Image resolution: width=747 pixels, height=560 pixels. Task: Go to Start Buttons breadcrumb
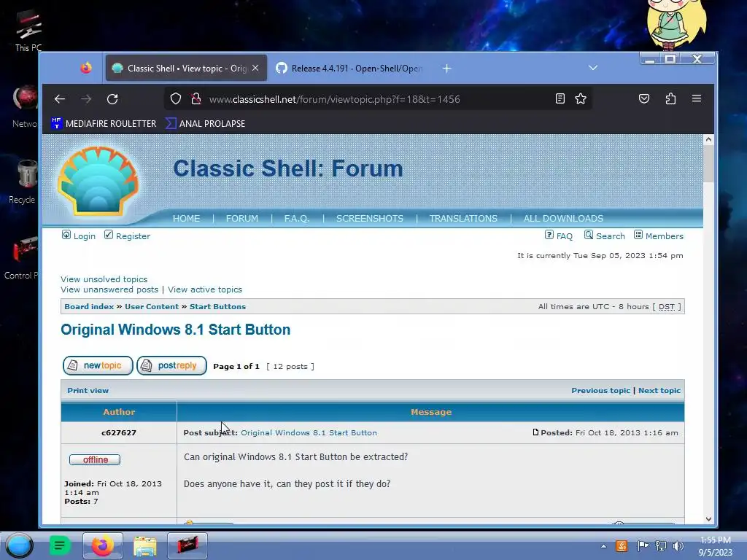217,307
